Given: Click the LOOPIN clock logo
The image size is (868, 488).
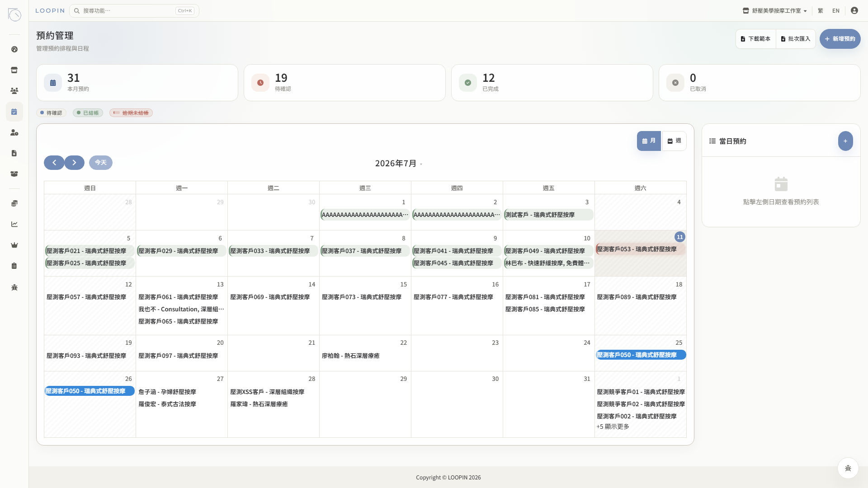Looking at the screenshot, I should 14,14.
